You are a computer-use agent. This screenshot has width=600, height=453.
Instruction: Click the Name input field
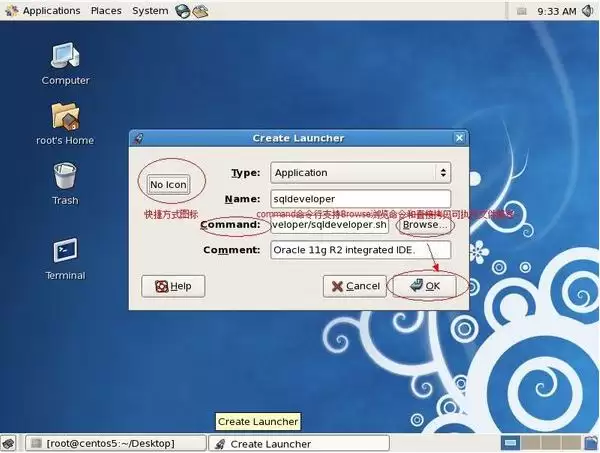pyautogui.click(x=360, y=199)
